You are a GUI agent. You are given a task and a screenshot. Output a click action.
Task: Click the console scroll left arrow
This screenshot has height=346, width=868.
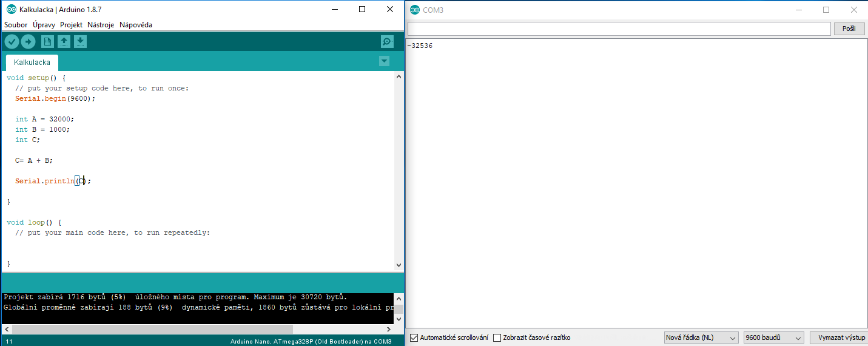coord(6,329)
